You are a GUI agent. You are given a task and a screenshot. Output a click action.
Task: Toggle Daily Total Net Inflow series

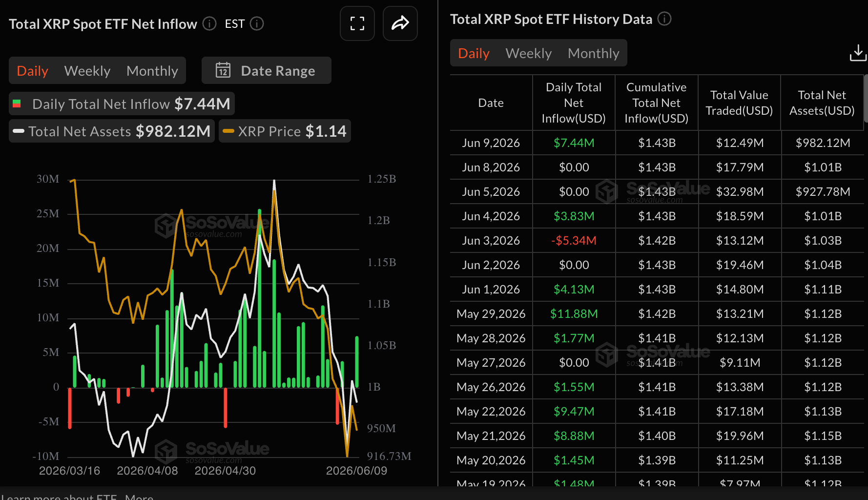(x=122, y=104)
